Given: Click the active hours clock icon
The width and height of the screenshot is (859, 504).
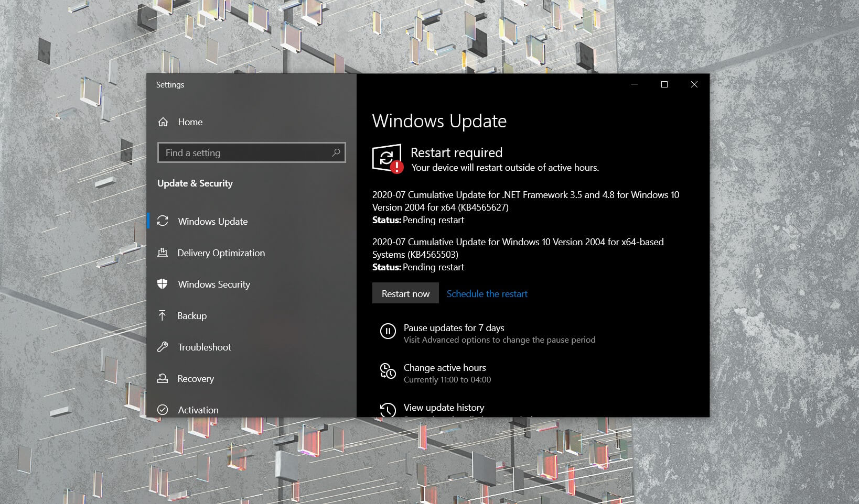Looking at the screenshot, I should [x=388, y=371].
